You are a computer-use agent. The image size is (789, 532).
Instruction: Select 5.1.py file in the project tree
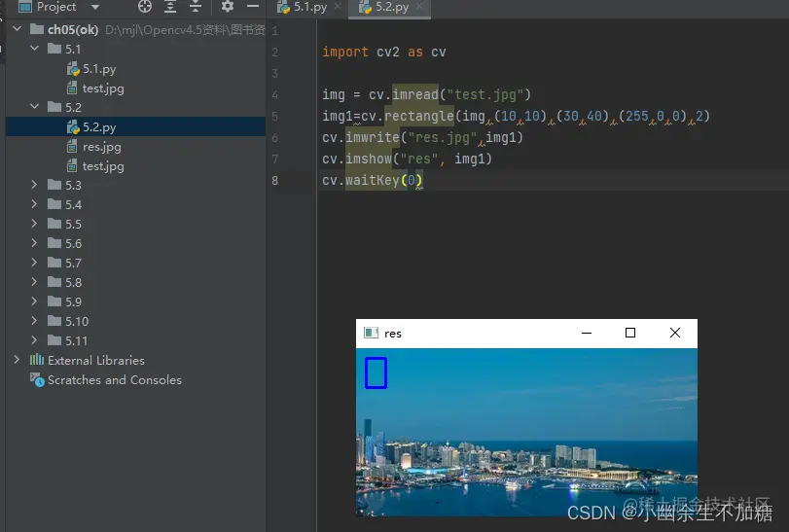pos(98,69)
